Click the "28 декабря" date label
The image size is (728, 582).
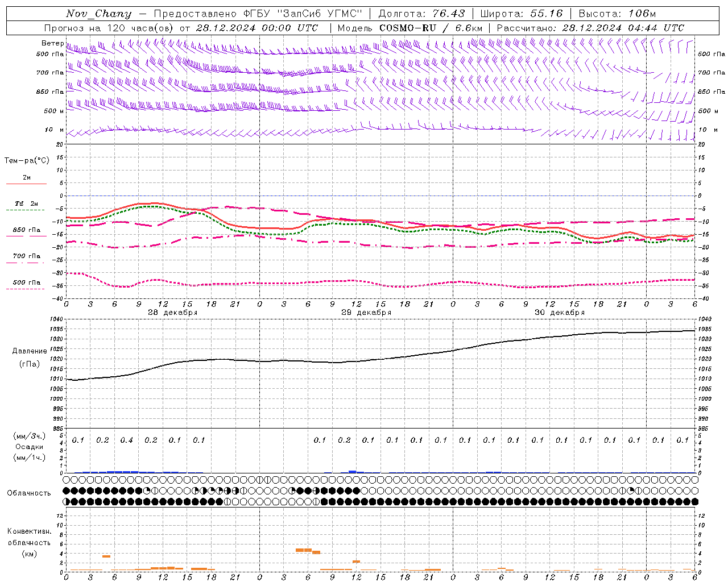[x=173, y=313]
